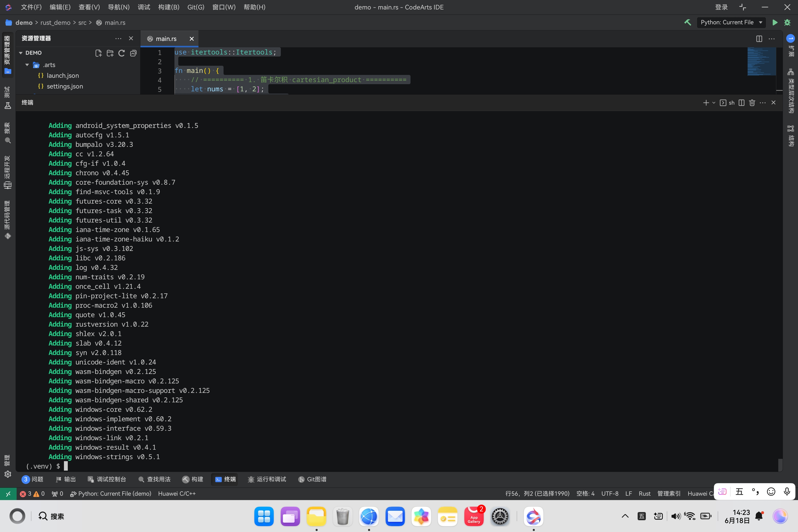This screenshot has width=798, height=532.
Task: Open the 编辑(E) menu
Action: tap(60, 7)
